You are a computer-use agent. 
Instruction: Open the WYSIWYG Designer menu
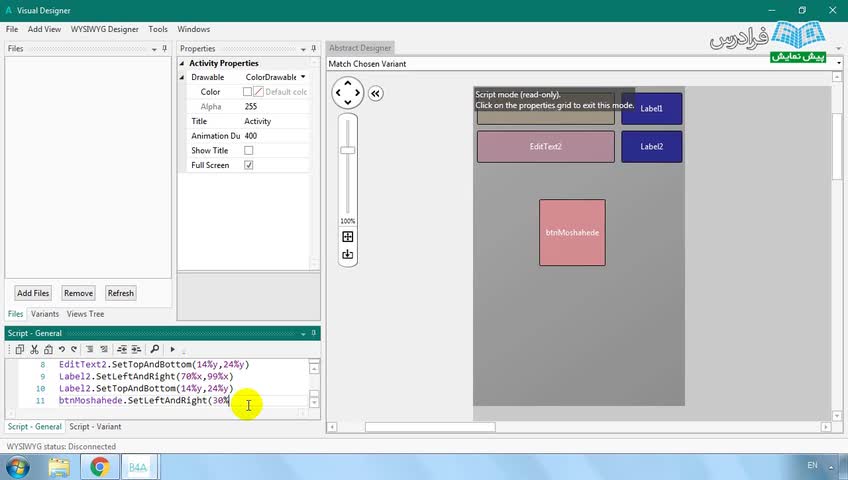coord(104,29)
